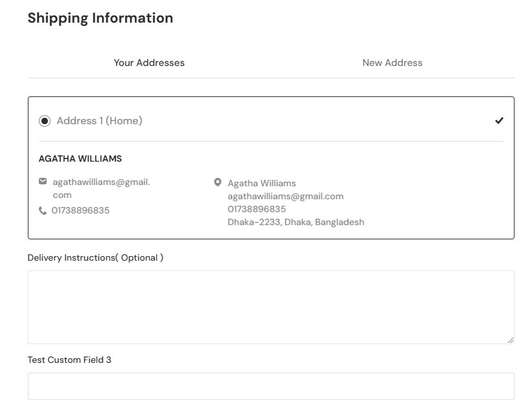Switch to the New Address tab
The image size is (532, 414).
(x=392, y=63)
